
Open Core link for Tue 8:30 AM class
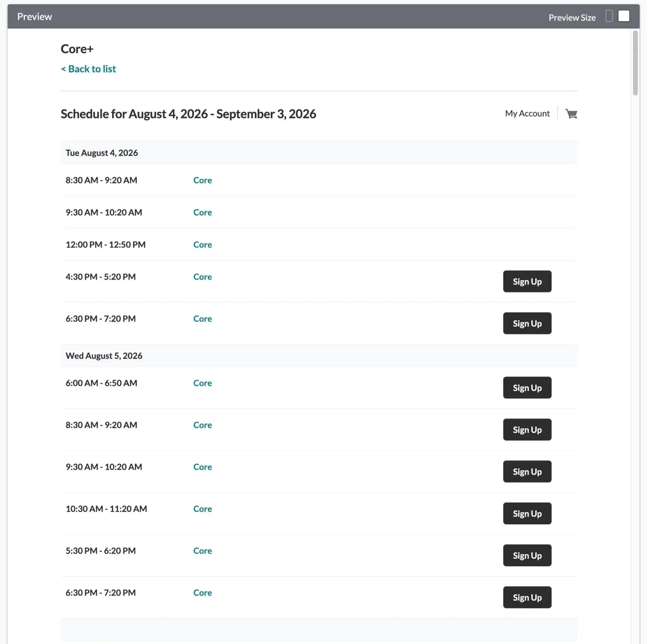(202, 180)
